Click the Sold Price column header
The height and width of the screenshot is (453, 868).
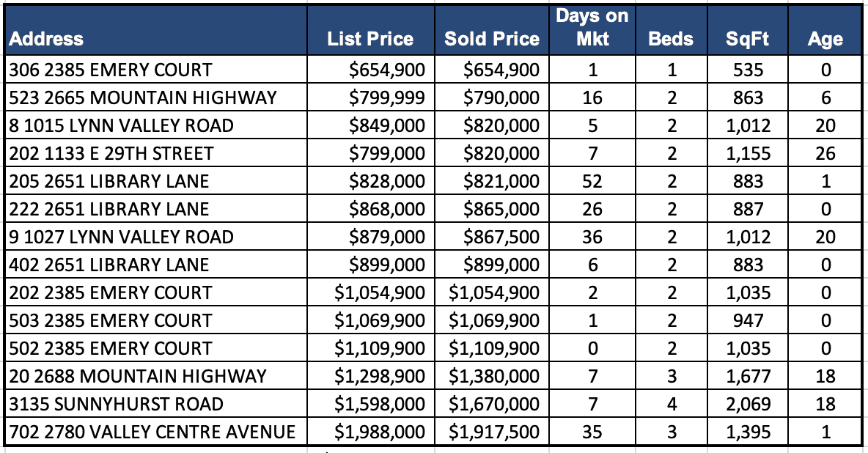pos(491,40)
